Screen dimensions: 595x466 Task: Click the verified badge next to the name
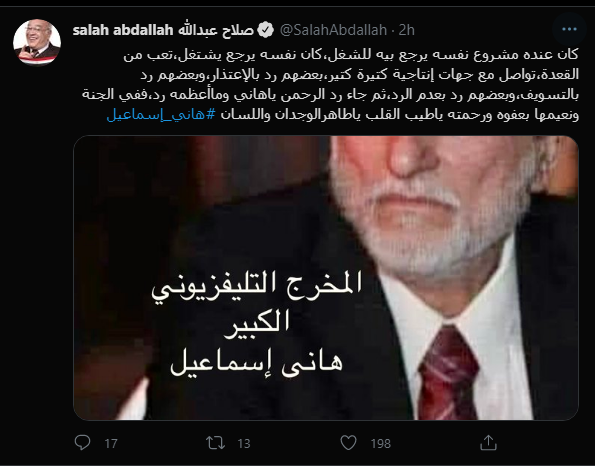(266, 30)
